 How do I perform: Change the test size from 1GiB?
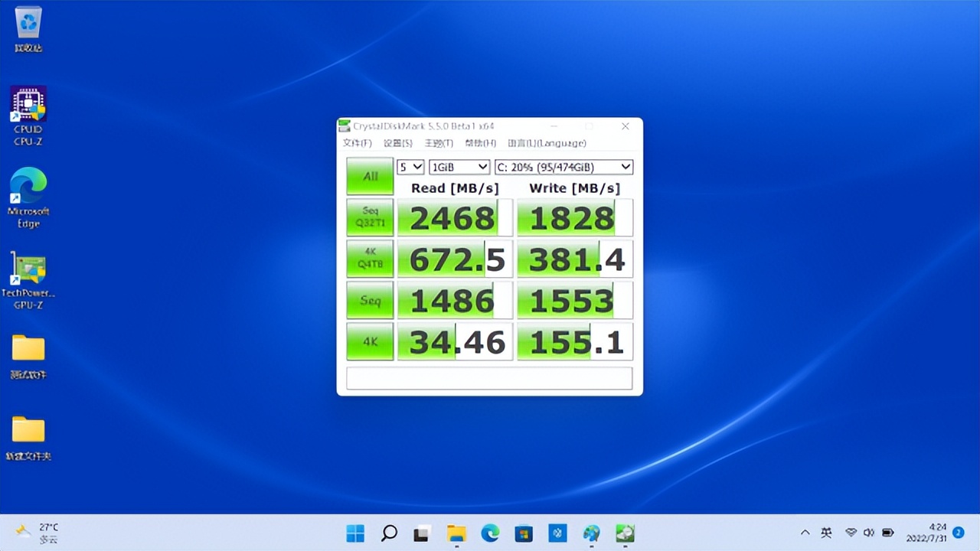point(459,167)
